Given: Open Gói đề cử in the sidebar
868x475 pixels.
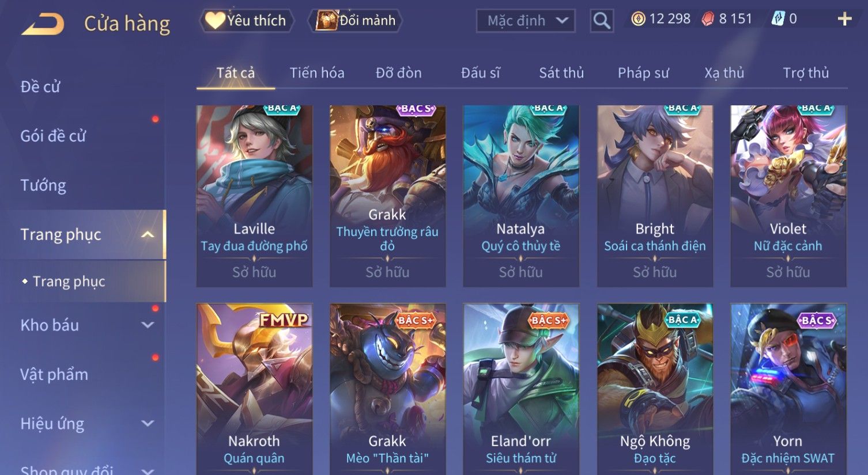Looking at the screenshot, I should (x=53, y=136).
